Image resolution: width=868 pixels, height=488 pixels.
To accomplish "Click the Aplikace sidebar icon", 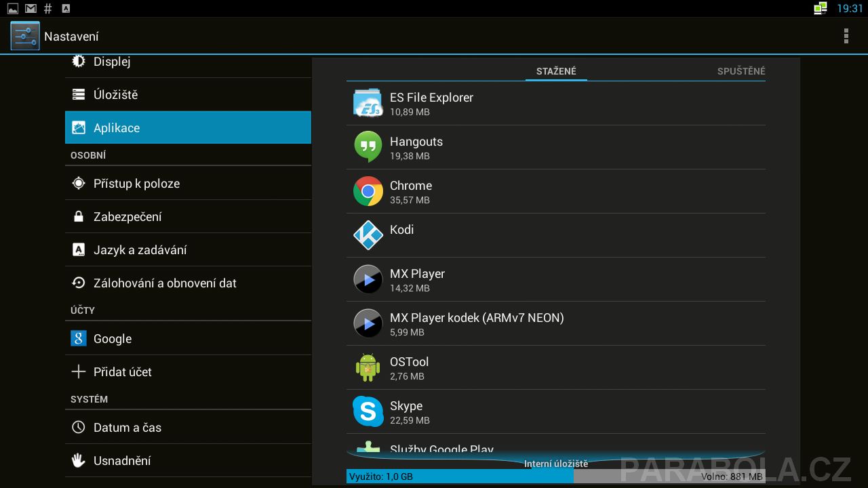I will click(x=79, y=127).
